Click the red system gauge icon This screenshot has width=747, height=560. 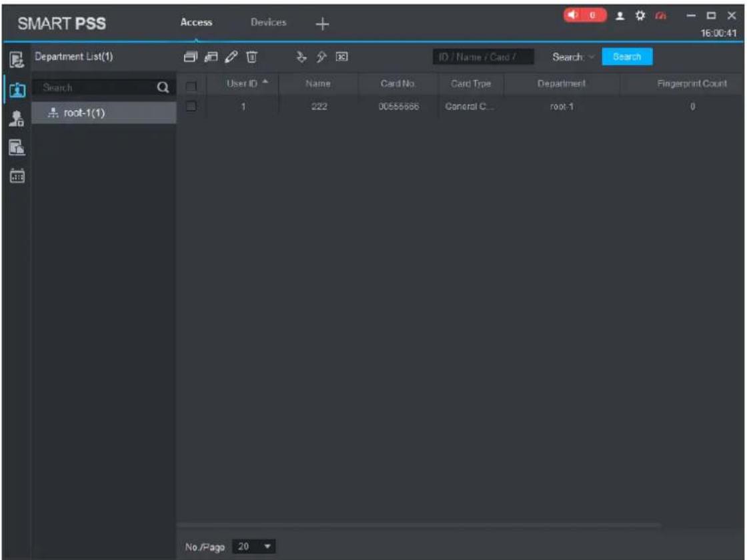pos(661,16)
